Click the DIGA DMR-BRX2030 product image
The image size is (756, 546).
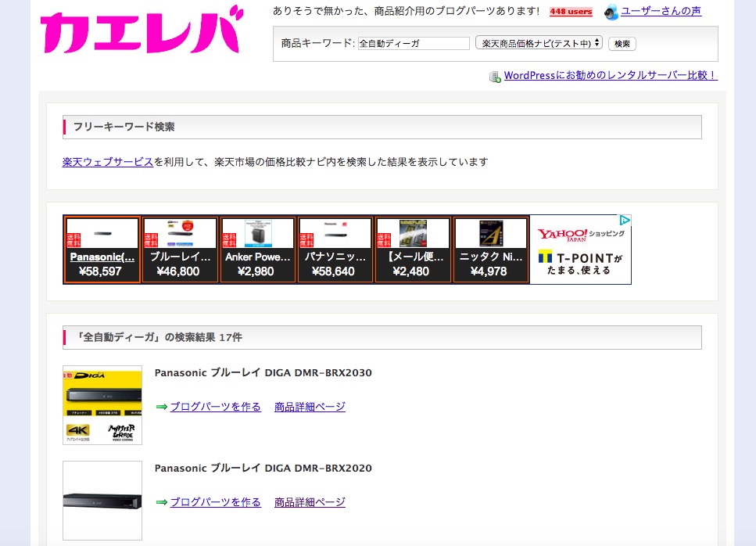coord(102,404)
